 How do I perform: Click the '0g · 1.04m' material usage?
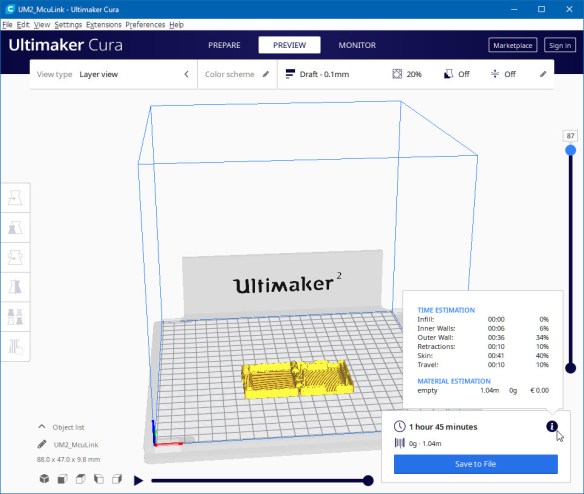425,443
